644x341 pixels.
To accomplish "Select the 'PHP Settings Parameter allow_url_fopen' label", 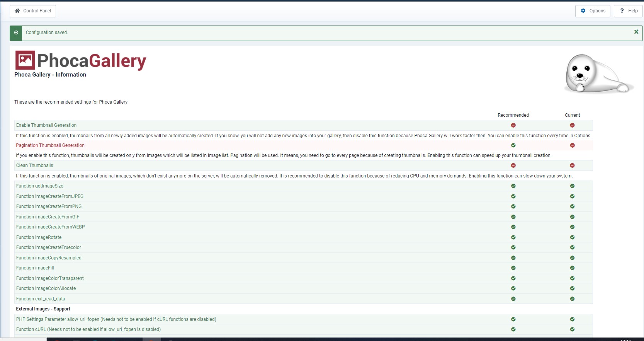I will [116, 319].
